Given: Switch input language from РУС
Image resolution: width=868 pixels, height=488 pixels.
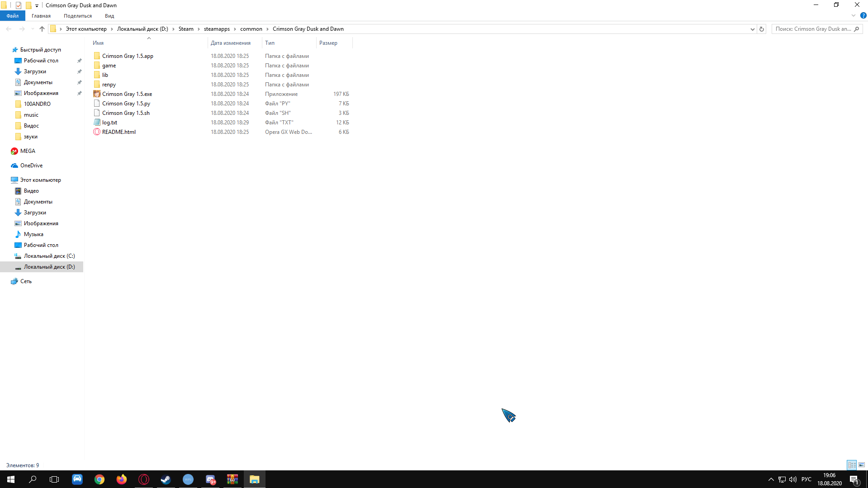Looking at the screenshot, I should click(806, 479).
